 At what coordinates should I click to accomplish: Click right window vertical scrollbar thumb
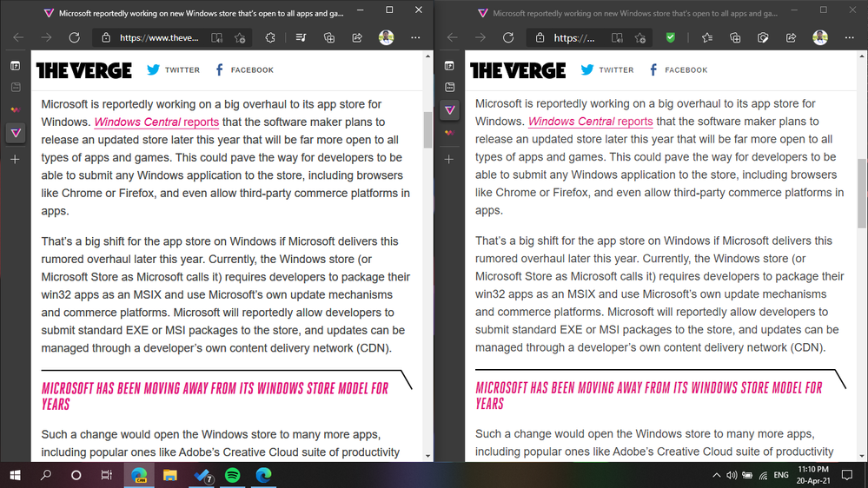(x=862, y=193)
